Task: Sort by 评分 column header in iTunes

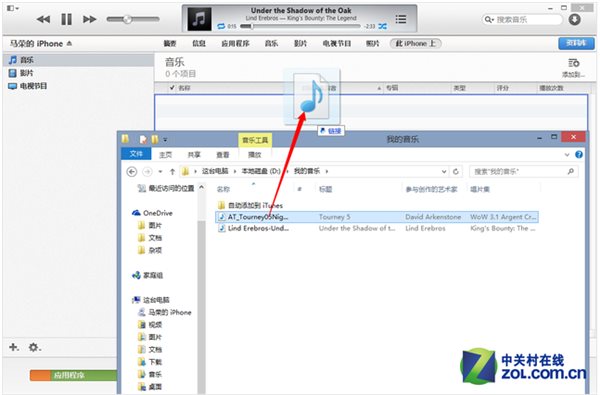Action: click(502, 88)
